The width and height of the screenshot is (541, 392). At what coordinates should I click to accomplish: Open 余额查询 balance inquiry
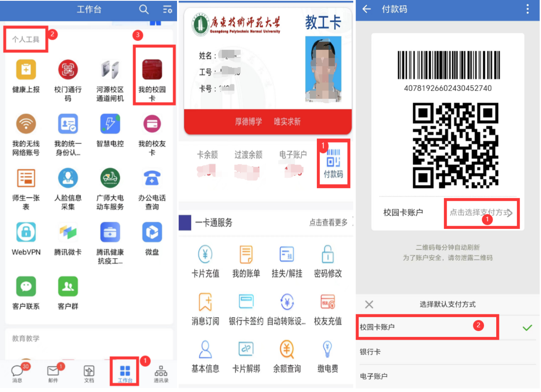(287, 357)
